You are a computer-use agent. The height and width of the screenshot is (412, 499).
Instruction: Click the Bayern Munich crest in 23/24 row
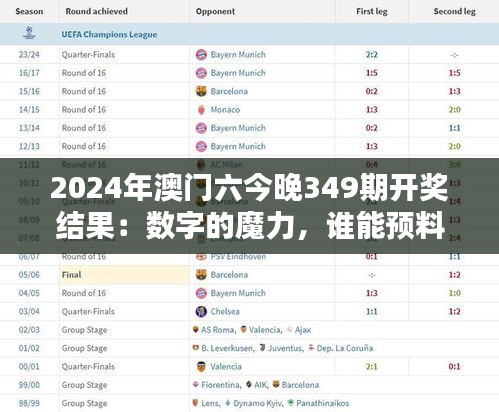pos(201,54)
